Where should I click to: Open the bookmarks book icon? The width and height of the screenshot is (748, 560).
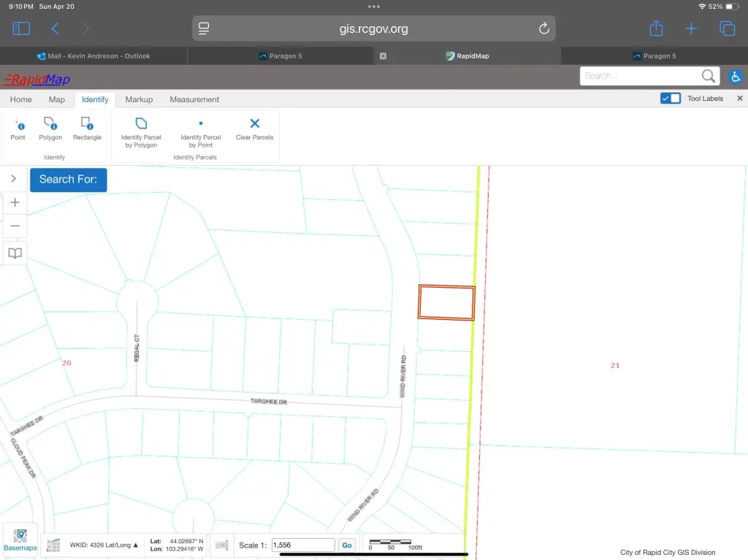click(x=15, y=253)
